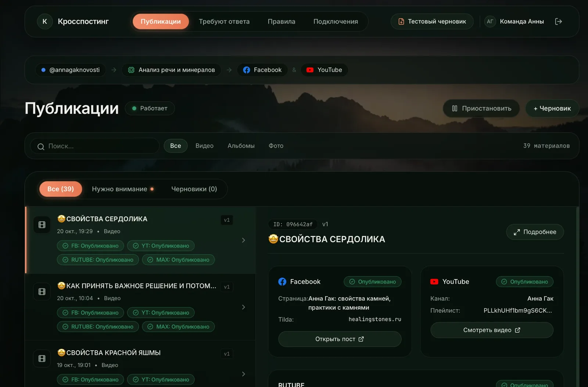Open the Публикации navigation tab

click(x=161, y=21)
